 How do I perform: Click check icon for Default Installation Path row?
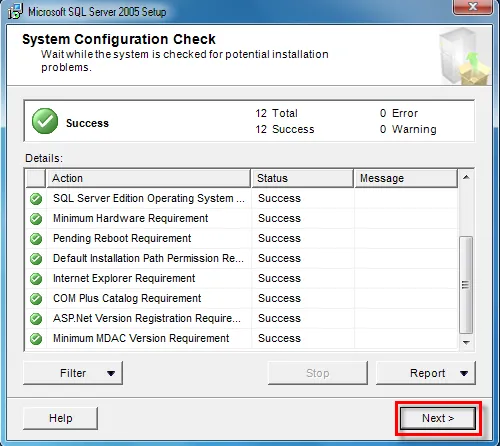coord(36,259)
